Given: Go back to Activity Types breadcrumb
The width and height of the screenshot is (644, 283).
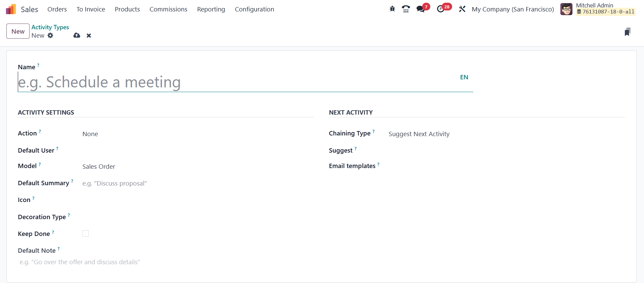Looking at the screenshot, I should click(50, 27).
